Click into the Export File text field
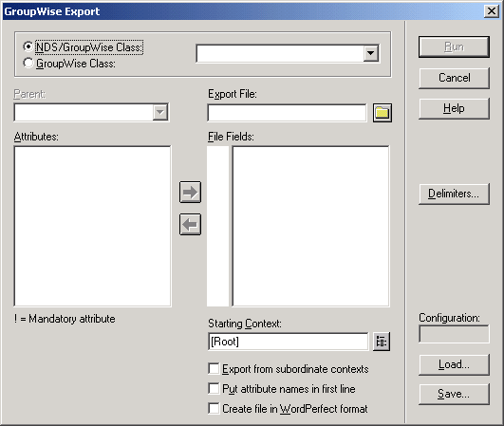504x426 pixels. [287, 113]
